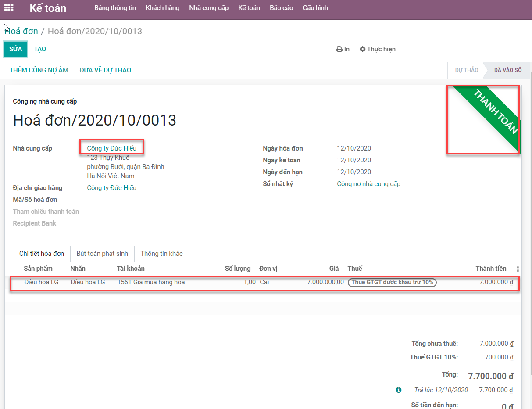This screenshot has width=532, height=409.
Task: Expand the Báo cáo menu
Action: coord(281,8)
